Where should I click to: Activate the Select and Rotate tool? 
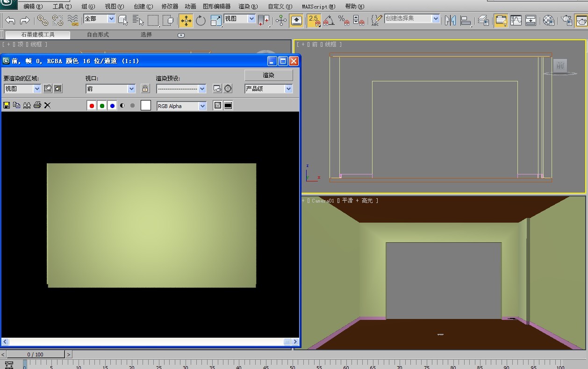tap(201, 20)
